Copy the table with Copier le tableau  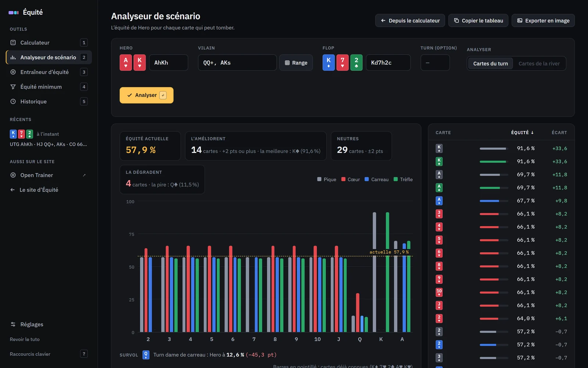[x=478, y=21]
